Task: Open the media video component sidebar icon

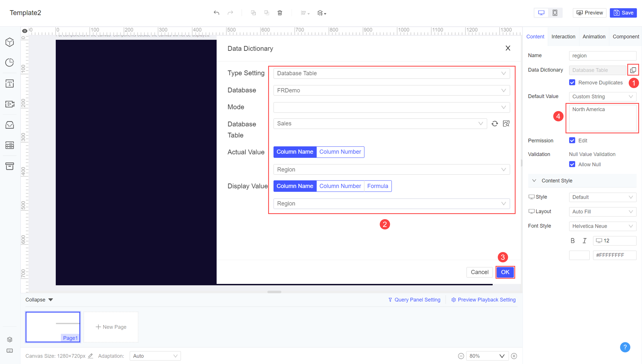Action: [x=10, y=104]
